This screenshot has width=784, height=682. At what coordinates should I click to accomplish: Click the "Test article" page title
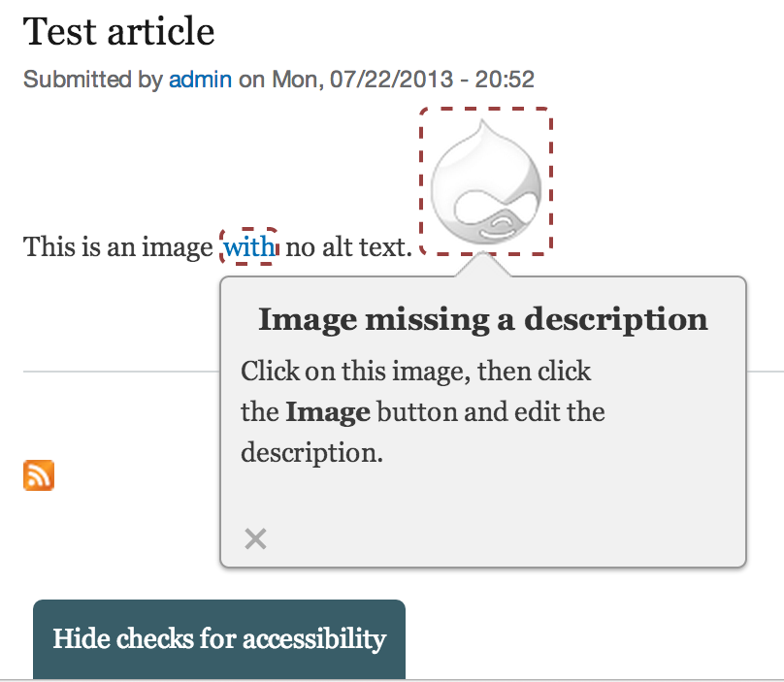coord(120,32)
